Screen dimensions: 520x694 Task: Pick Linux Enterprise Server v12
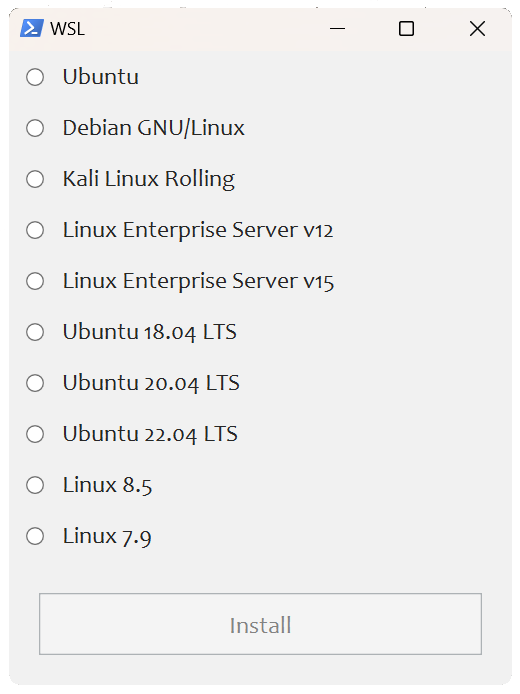click(x=35, y=230)
